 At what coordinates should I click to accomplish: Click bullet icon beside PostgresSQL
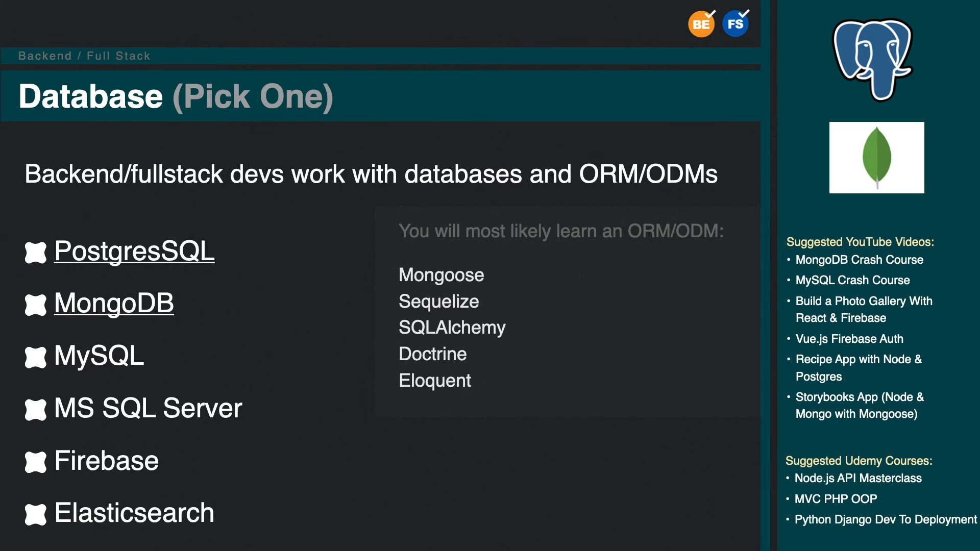pos(36,253)
